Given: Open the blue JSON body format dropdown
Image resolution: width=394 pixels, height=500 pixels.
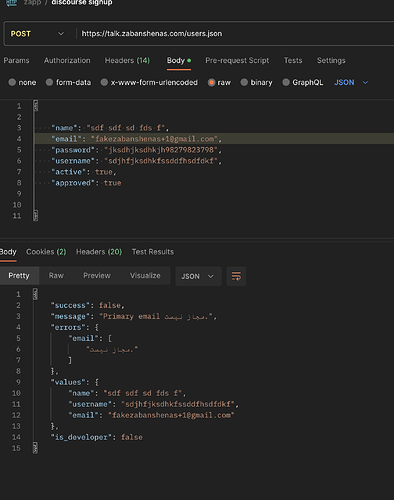Looking at the screenshot, I should click(x=351, y=82).
